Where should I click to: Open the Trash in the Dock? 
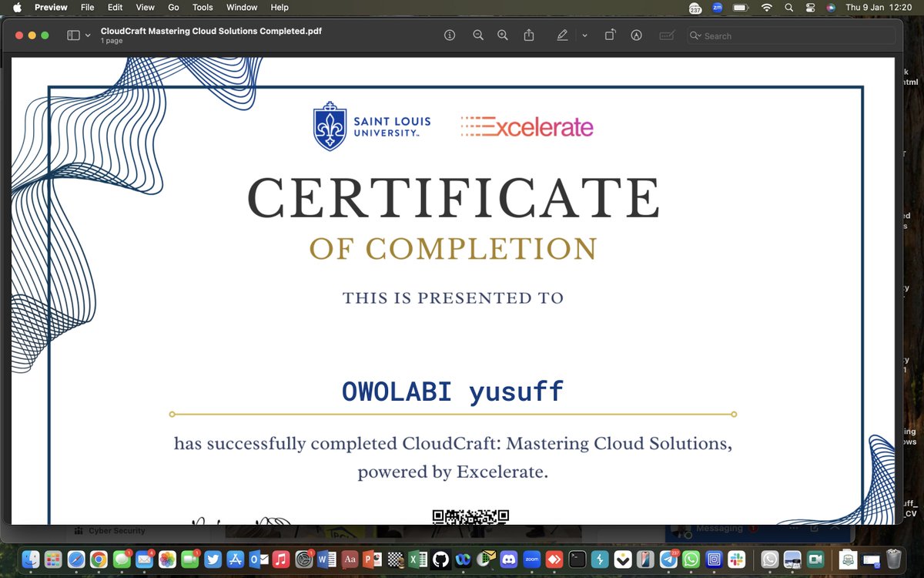click(x=893, y=560)
